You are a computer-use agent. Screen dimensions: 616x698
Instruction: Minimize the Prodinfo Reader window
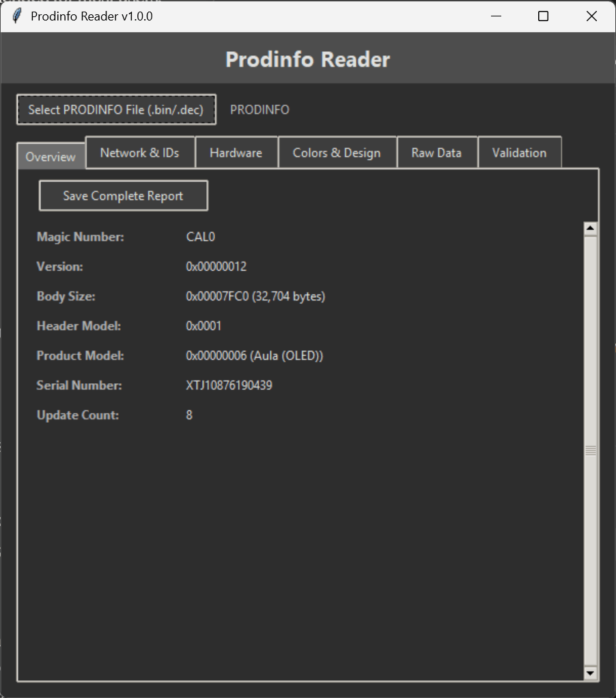tap(496, 16)
